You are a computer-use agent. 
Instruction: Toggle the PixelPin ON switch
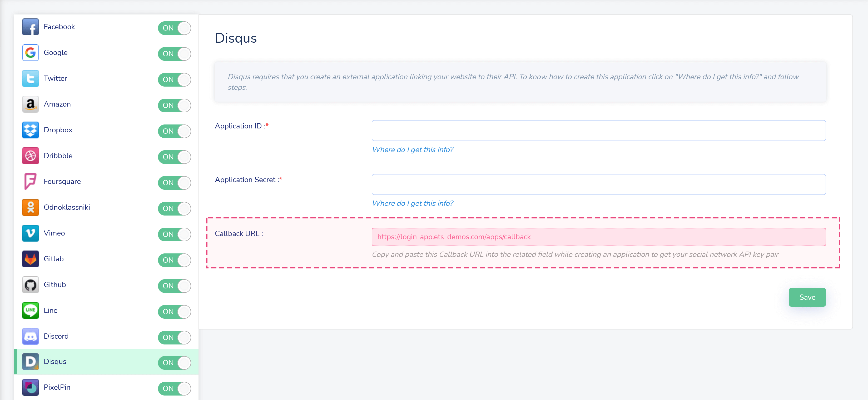[174, 388]
